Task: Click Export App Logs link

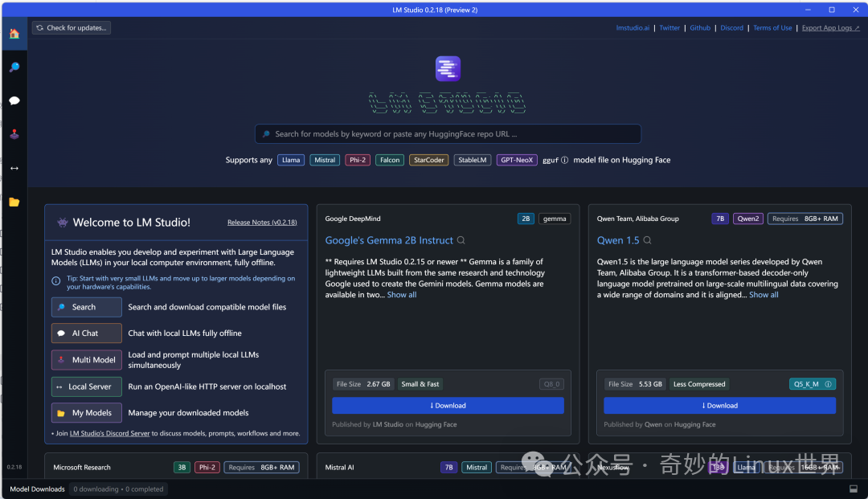Action: (x=830, y=27)
